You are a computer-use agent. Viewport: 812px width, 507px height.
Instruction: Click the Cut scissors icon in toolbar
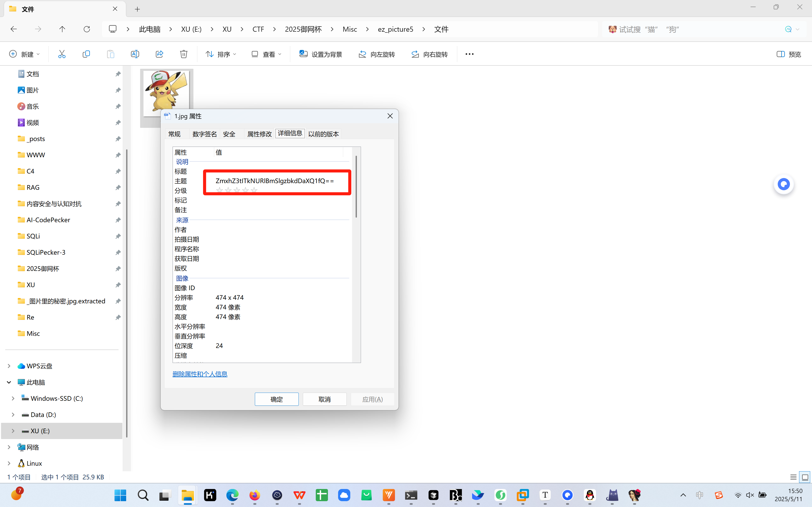tap(62, 54)
